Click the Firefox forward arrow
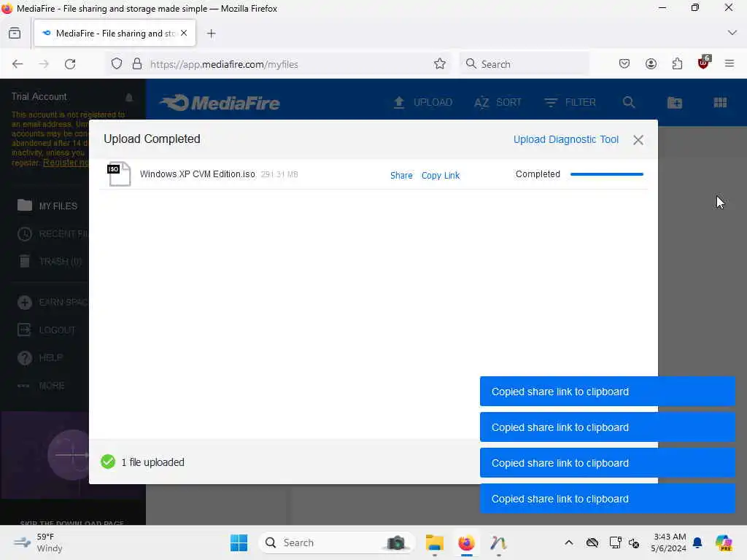747x560 pixels. (44, 64)
